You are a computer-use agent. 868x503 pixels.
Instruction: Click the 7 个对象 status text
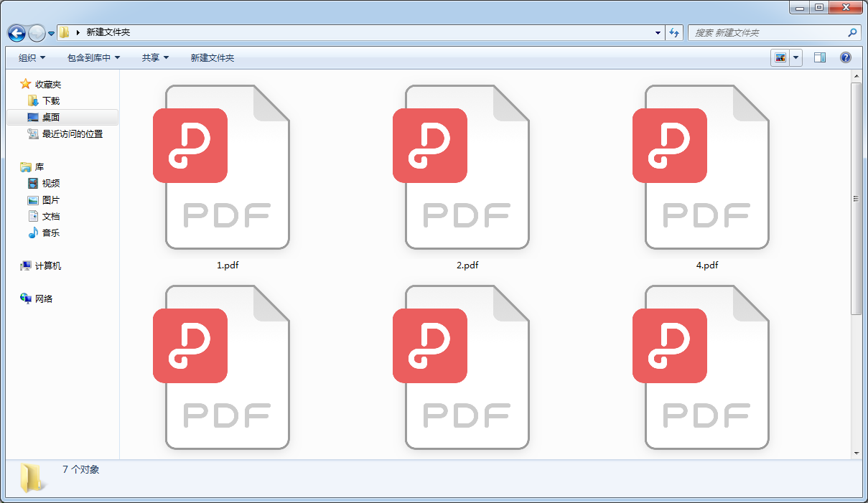[x=81, y=470]
